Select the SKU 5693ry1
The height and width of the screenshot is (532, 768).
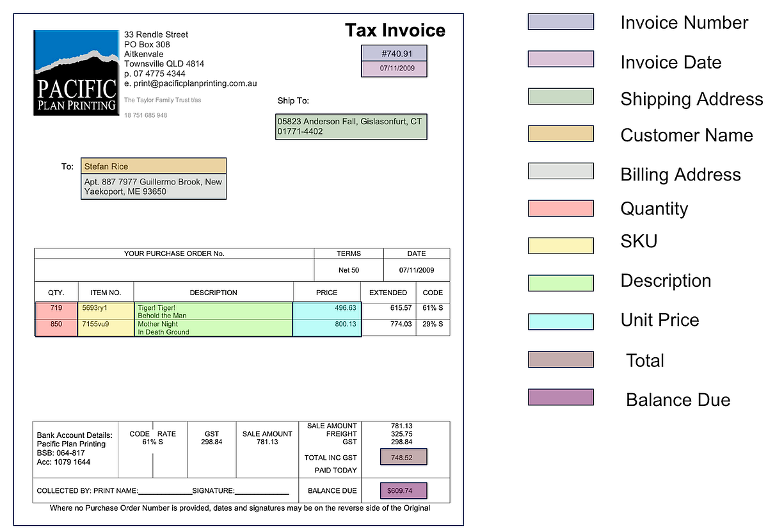pyautogui.click(x=105, y=309)
